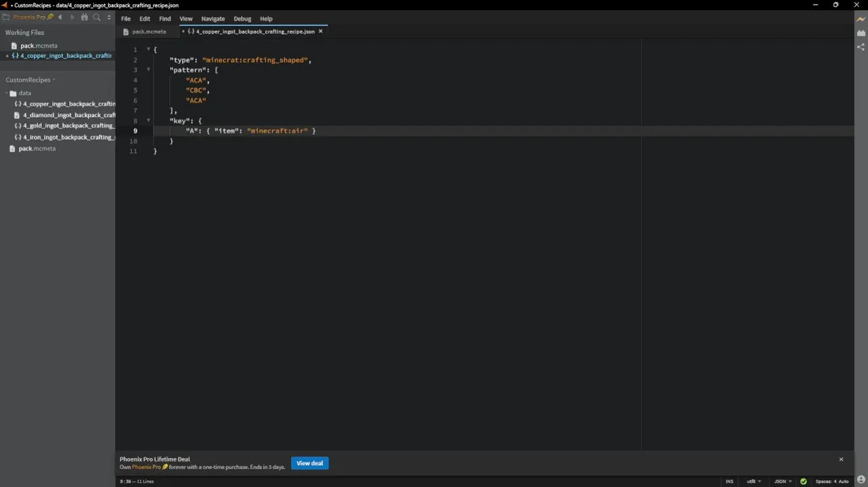
Task: Open the Navigate menu
Action: [x=213, y=19]
